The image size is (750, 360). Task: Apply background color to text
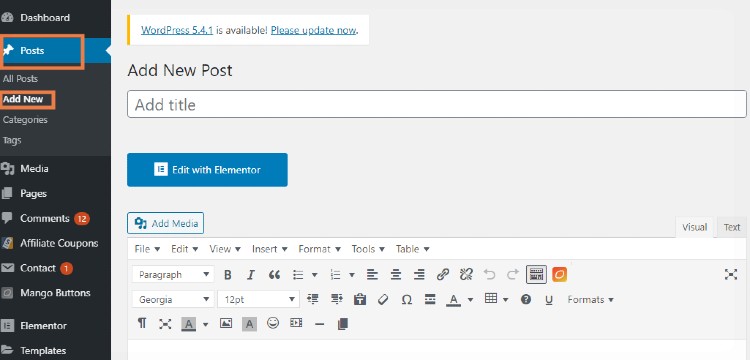coord(189,324)
